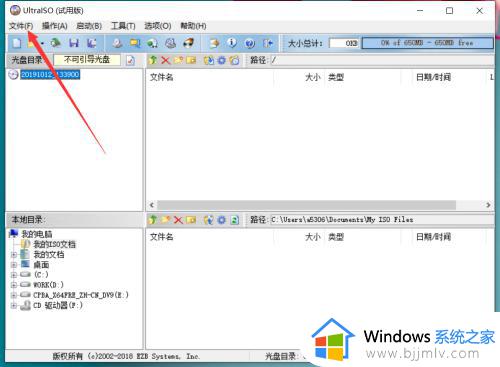
Task: Click the Save As toolbar icon
Action: click(x=91, y=43)
